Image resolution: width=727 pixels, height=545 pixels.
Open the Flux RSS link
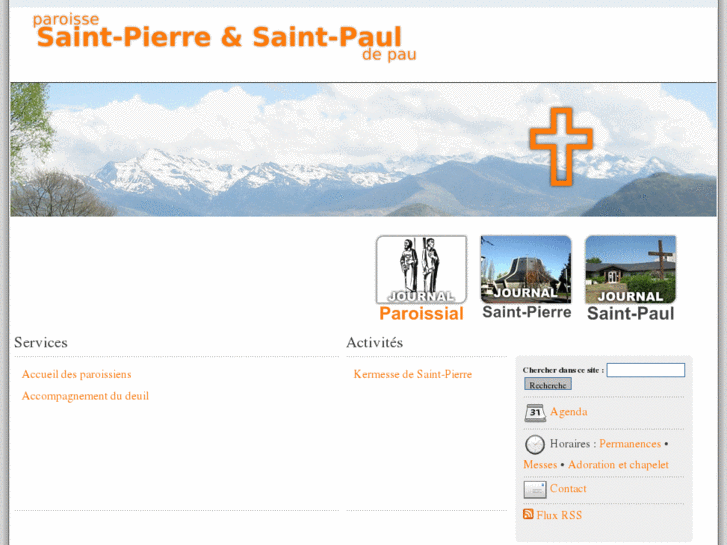click(559, 515)
